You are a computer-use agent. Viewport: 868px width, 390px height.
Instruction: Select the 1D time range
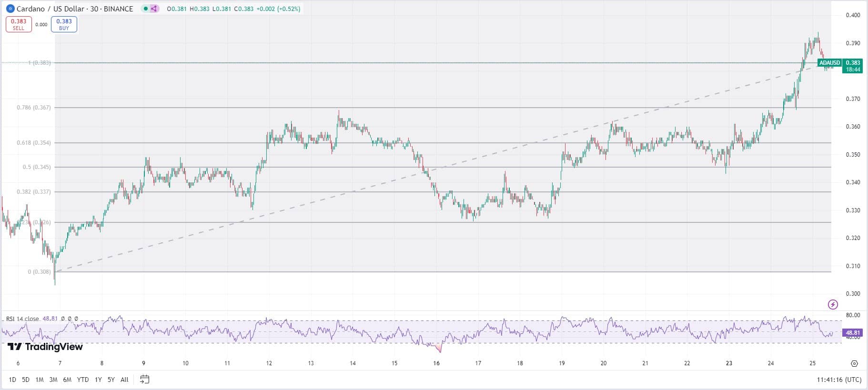point(12,380)
